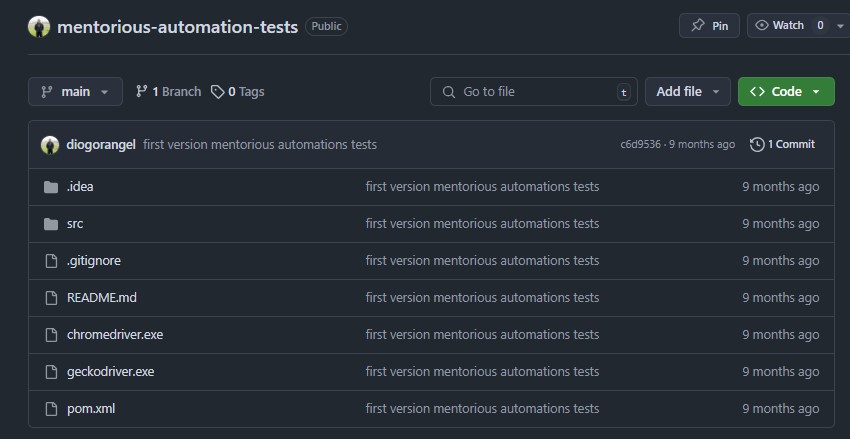This screenshot has width=850, height=439.
Task: Open the geckodriver.exe file
Action: (x=110, y=372)
